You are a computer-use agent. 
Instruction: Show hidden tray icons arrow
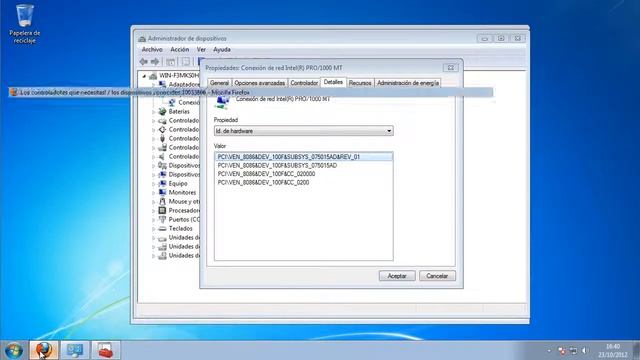549,351
